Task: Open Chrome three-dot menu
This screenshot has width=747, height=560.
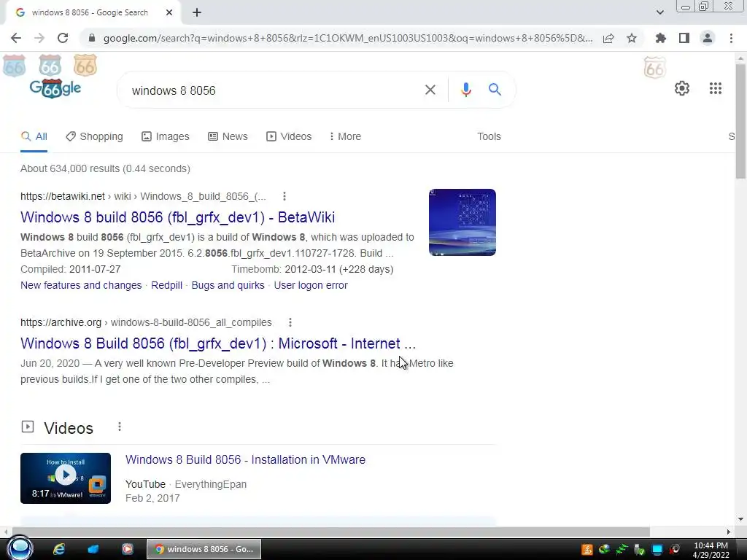Action: tap(731, 38)
